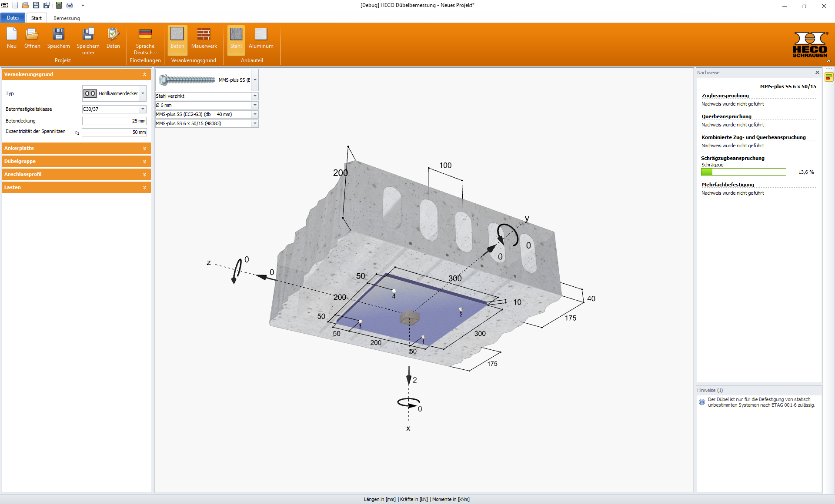Click the ETAG 001-6 hint message

(x=761, y=402)
